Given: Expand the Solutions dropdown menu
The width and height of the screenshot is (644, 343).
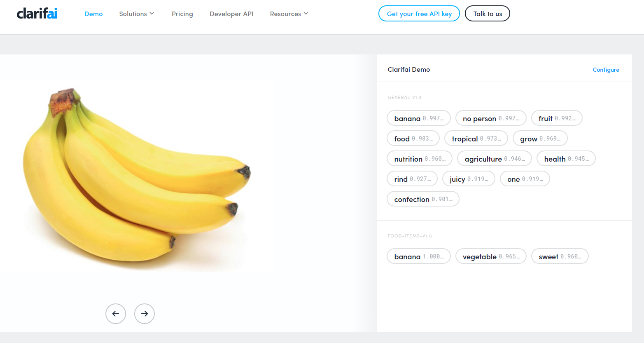Looking at the screenshot, I should (x=137, y=14).
